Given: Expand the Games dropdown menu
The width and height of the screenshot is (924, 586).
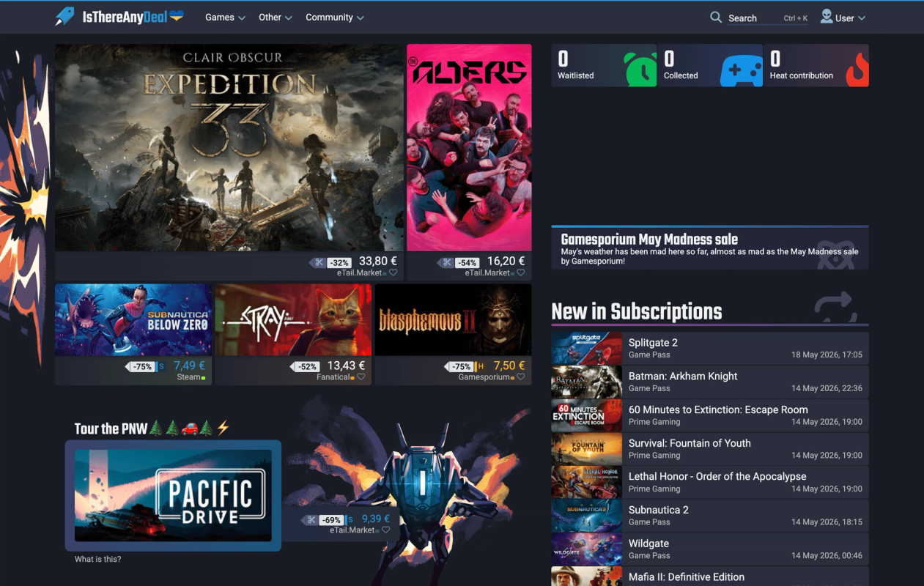Looking at the screenshot, I should (225, 18).
